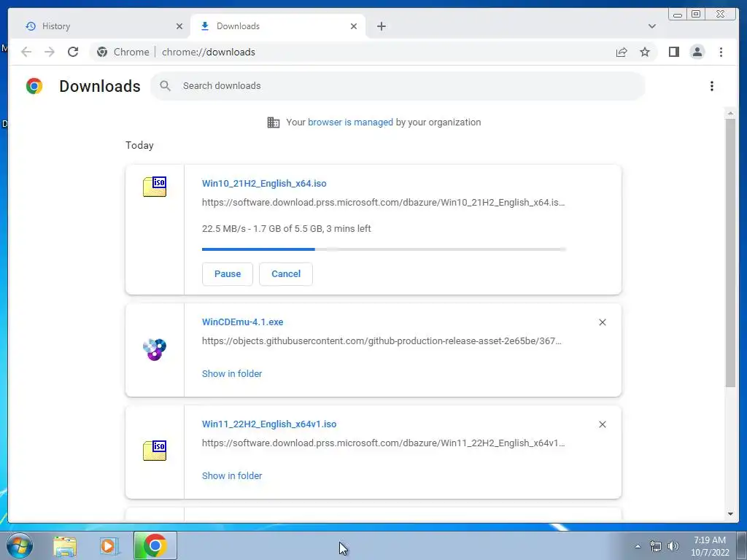The image size is (747, 560).
Task: Click the Chrome site info icon in address bar
Action: 102,52
